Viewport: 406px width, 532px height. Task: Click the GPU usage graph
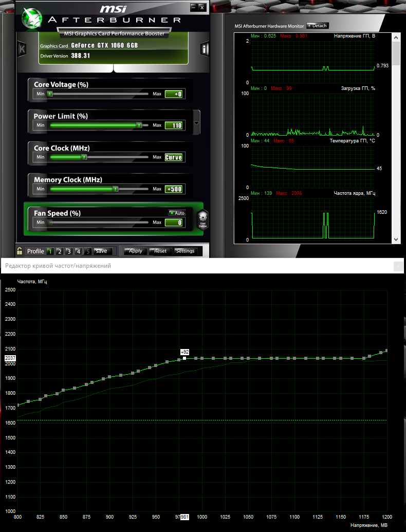[x=313, y=114]
